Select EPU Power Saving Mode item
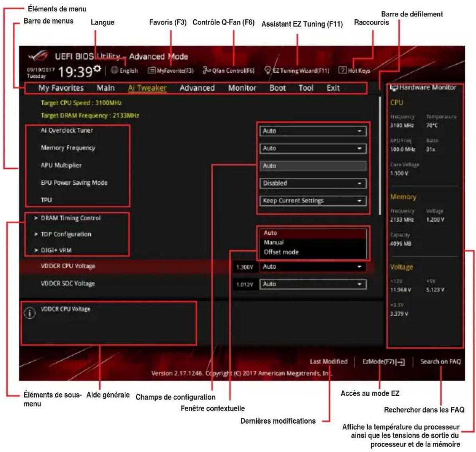476x452 pixels. [x=74, y=183]
